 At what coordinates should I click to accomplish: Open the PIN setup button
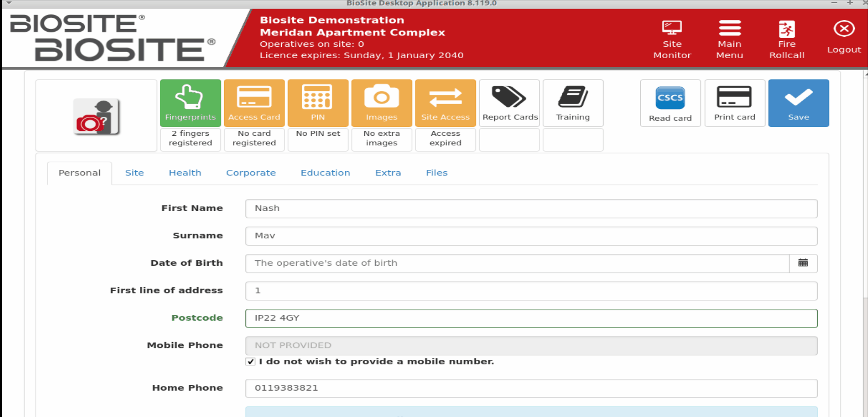pyautogui.click(x=318, y=103)
